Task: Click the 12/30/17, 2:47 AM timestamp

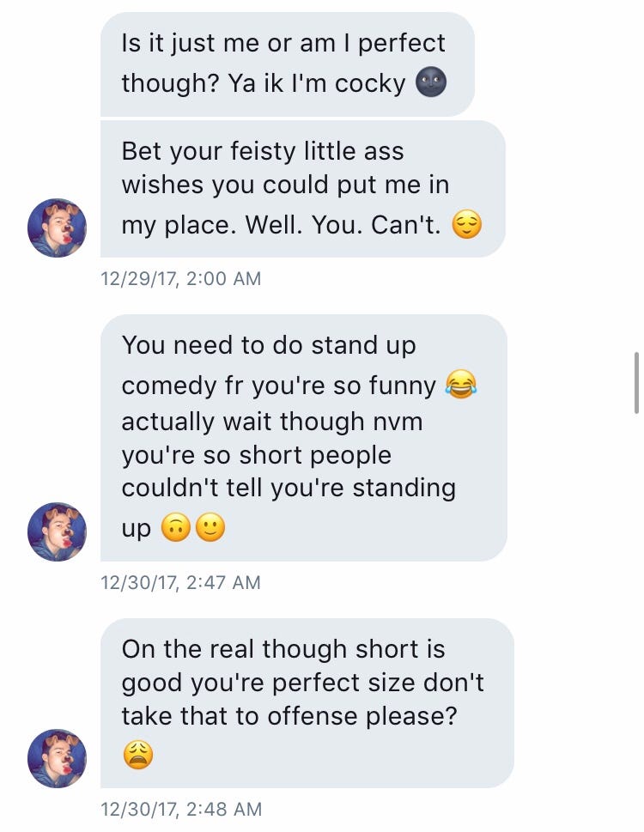Action: pos(180,582)
